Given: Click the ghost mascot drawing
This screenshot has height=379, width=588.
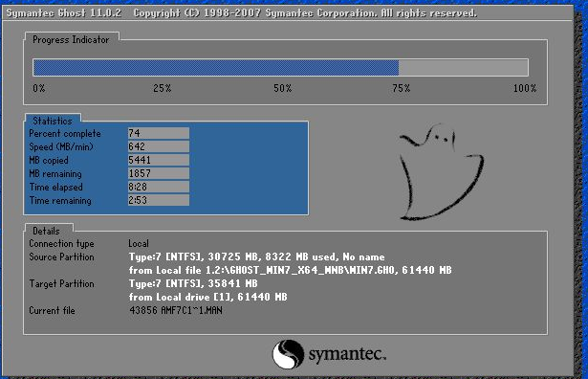Looking at the screenshot, I should pyautogui.click(x=441, y=171).
